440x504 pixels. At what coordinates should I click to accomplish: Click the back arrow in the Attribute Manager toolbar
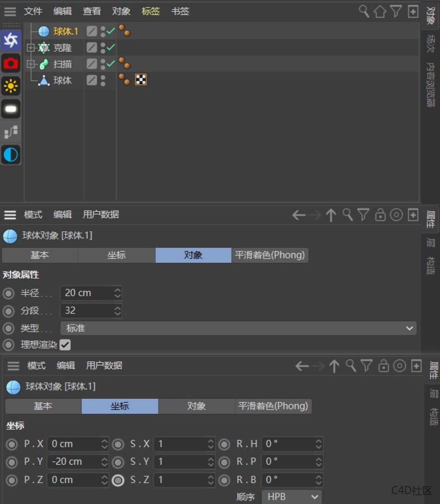click(x=298, y=215)
